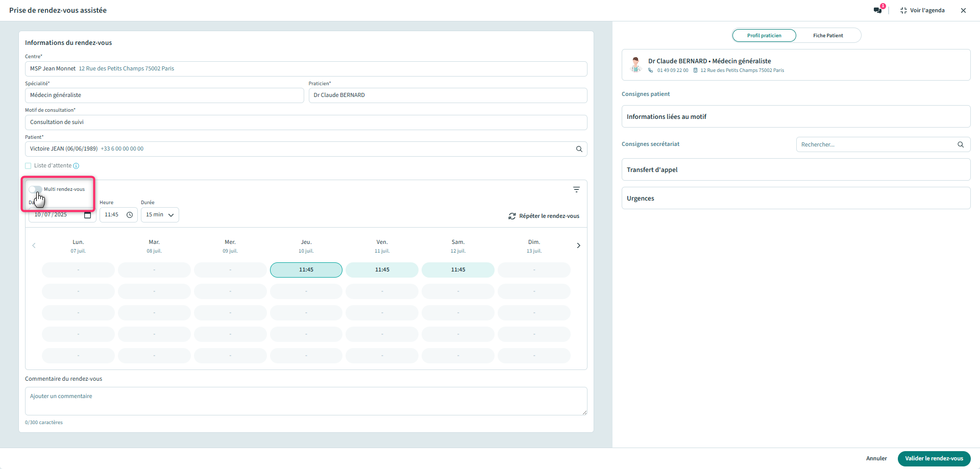This screenshot has width=980, height=469.
Task: Click the waiting list info icon
Action: click(x=76, y=166)
